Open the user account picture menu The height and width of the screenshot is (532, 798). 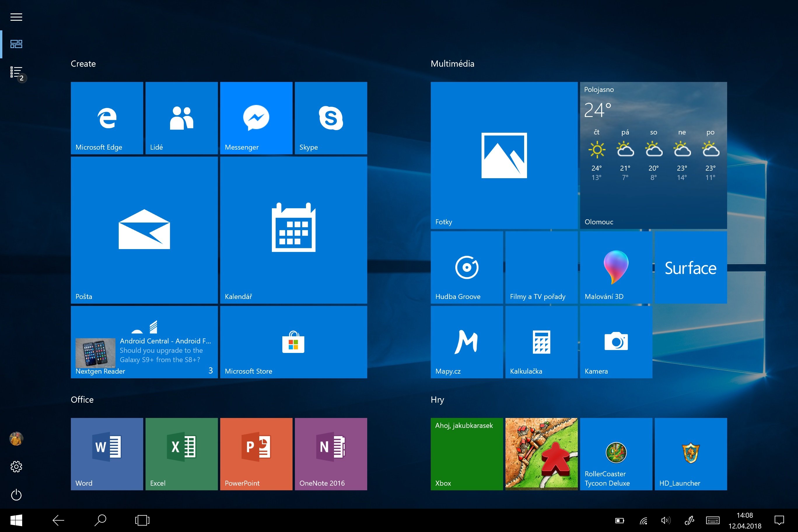pyautogui.click(x=16, y=439)
